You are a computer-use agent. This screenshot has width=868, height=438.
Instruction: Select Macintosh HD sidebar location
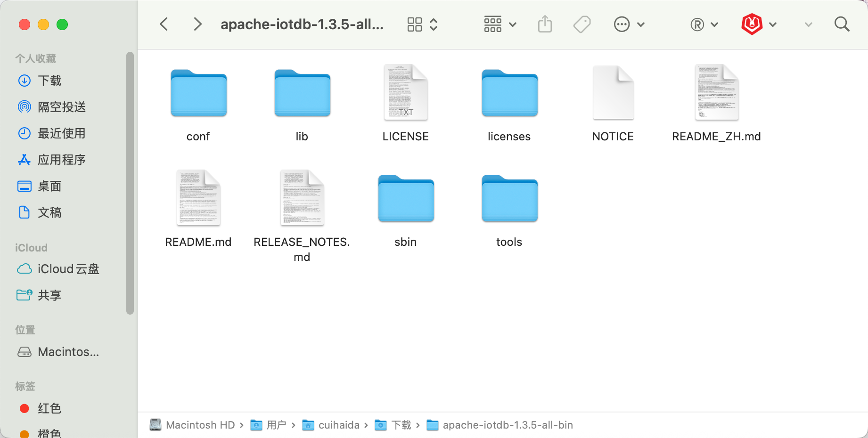(58, 352)
